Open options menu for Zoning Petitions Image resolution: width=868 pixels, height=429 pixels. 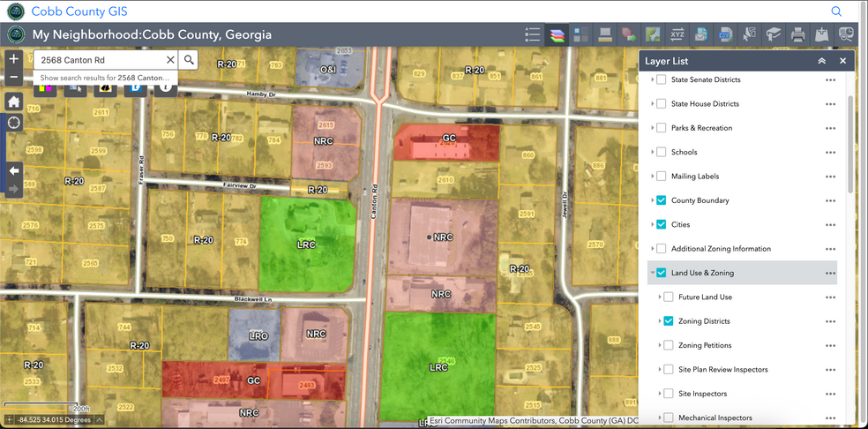(x=830, y=345)
